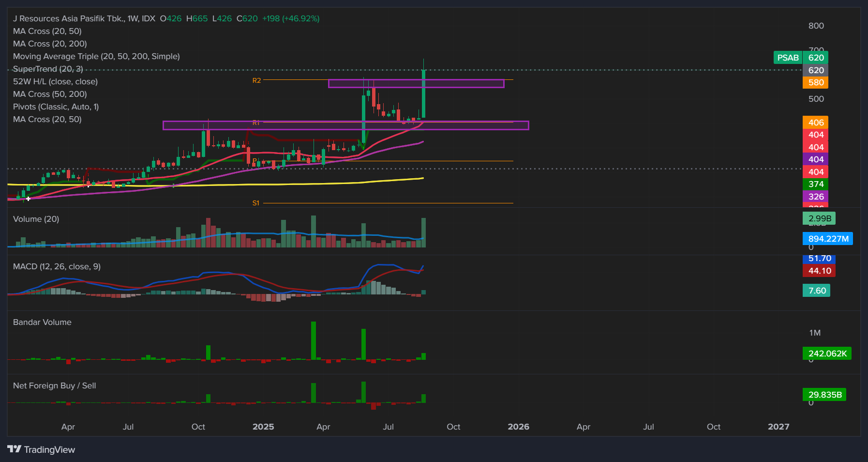Click the 500 mark on price axis
Viewport: 868px width, 462px height.
(816, 99)
